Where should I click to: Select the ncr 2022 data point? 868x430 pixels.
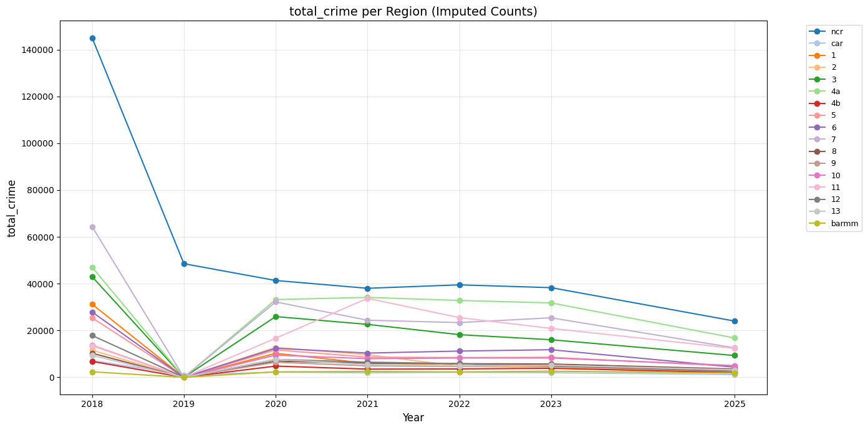(x=460, y=285)
